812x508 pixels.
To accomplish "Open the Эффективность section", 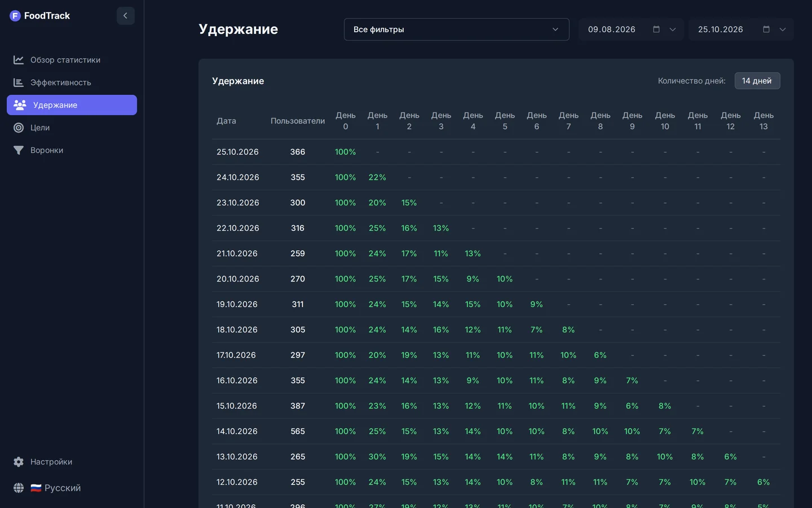I will pyautogui.click(x=72, y=82).
